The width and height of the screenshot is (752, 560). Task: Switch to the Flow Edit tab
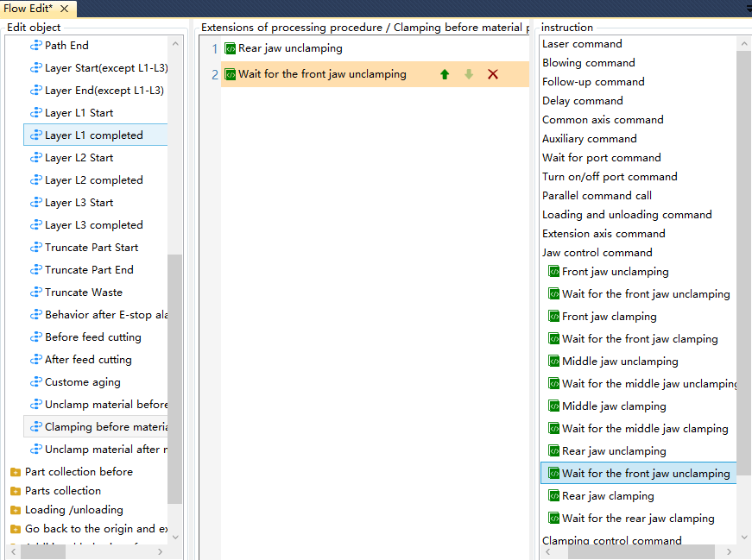point(28,9)
